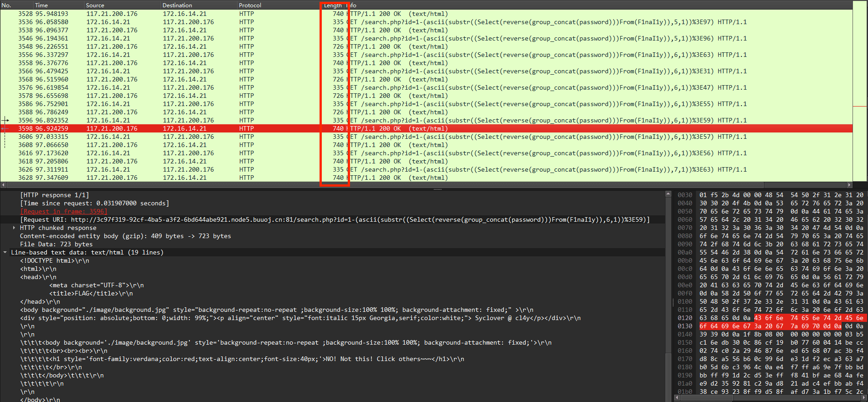Click hex dump row at offset 01a0

click(771, 383)
